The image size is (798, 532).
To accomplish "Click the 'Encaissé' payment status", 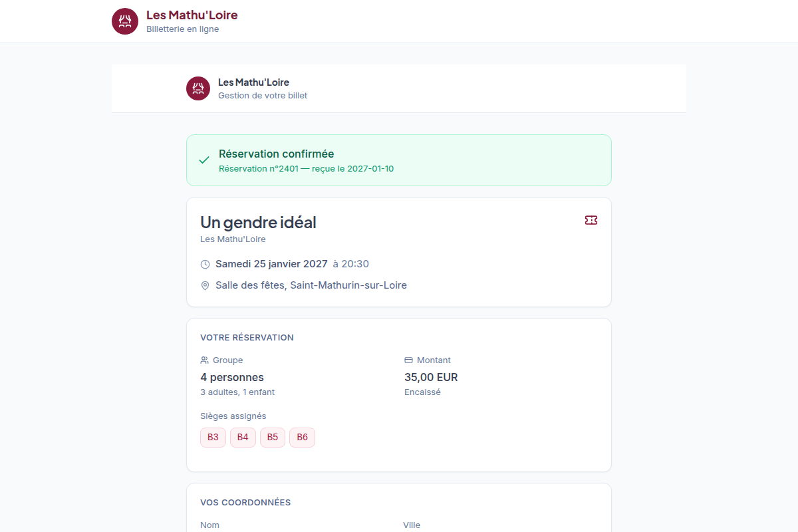I will click(x=422, y=392).
